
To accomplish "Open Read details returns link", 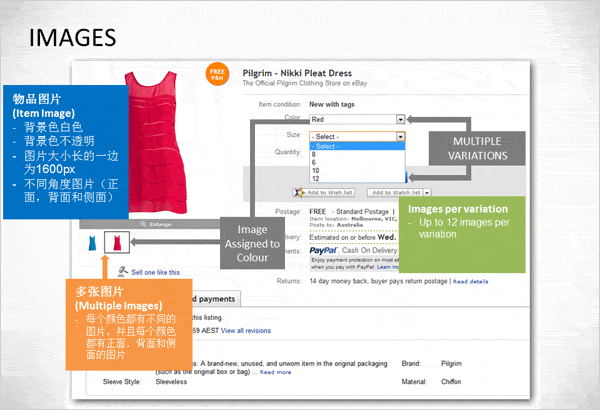I will pyautogui.click(x=471, y=282).
